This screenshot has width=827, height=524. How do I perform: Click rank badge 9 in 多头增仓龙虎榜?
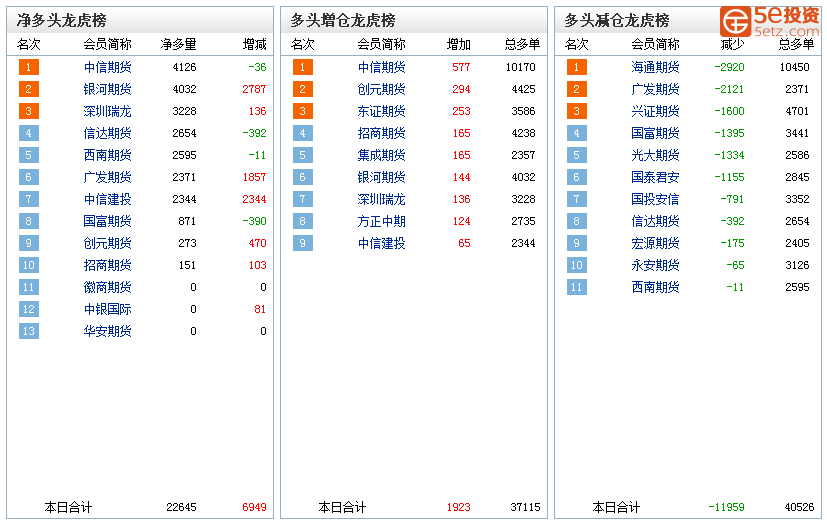click(303, 244)
